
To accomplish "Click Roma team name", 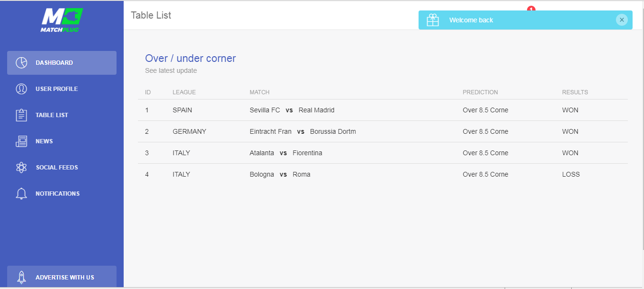I will 302,174.
